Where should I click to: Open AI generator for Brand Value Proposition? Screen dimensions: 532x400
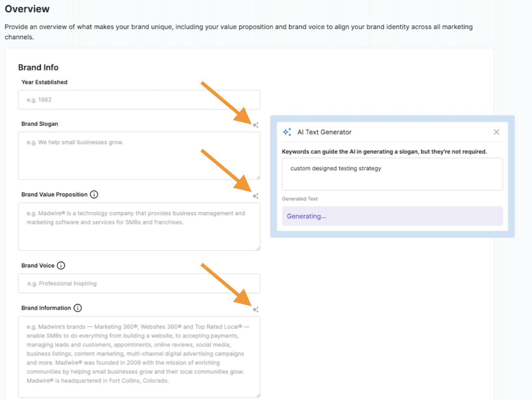click(255, 196)
